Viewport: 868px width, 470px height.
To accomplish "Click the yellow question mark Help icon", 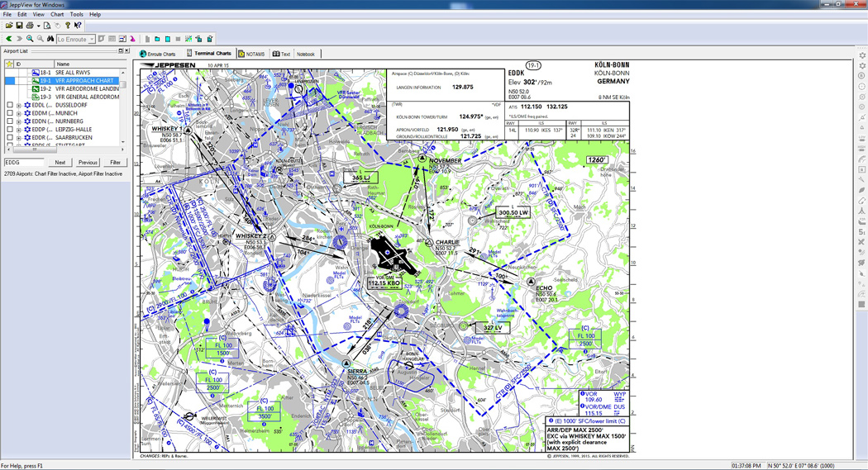I will coord(68,26).
